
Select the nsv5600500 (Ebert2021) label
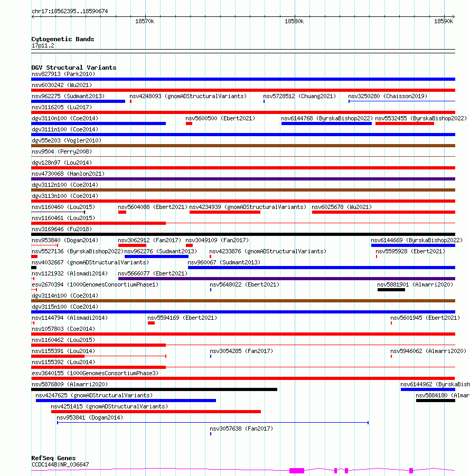coord(220,118)
